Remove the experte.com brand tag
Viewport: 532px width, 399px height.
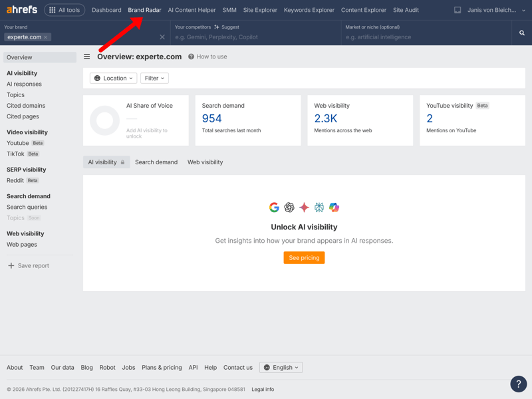46,38
